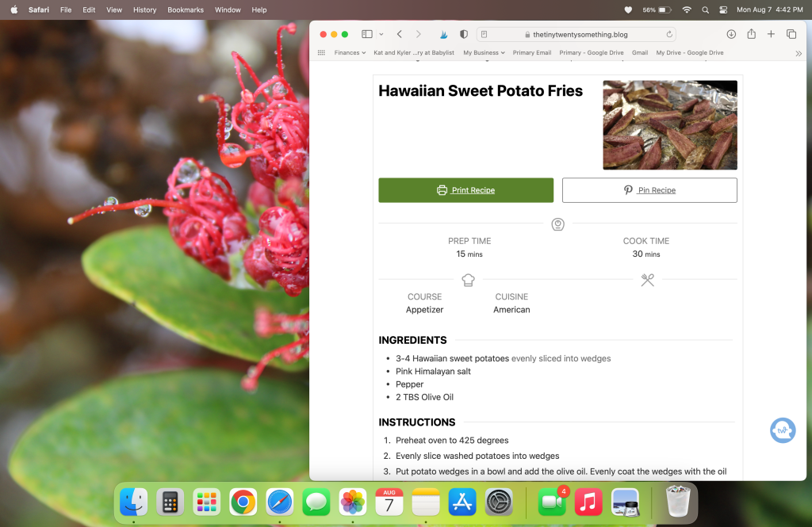Open the History menu
This screenshot has width=812, height=527.
tap(144, 10)
